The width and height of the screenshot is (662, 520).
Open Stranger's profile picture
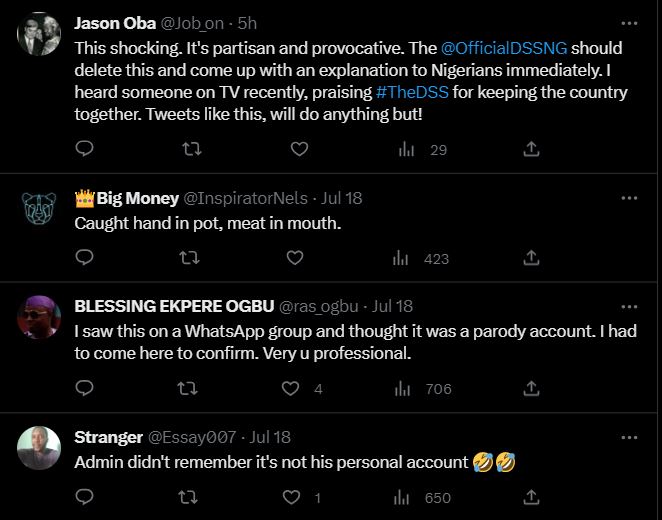click(39, 449)
